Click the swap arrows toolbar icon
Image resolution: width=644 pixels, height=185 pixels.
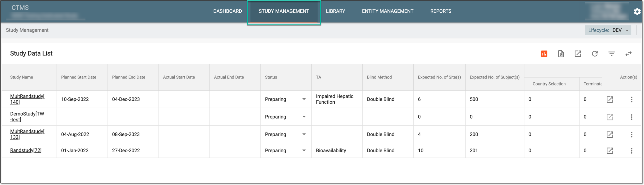tap(629, 54)
